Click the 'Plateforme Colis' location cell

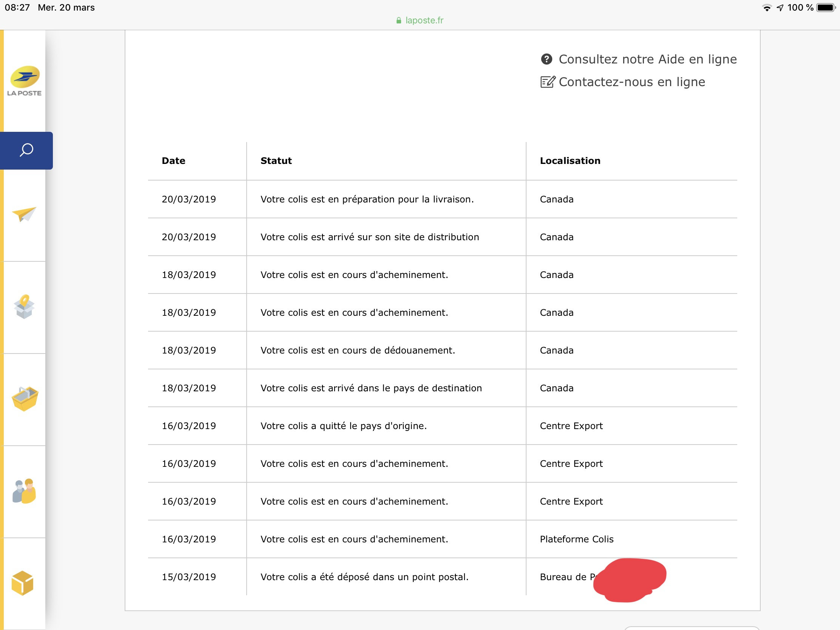[576, 539]
